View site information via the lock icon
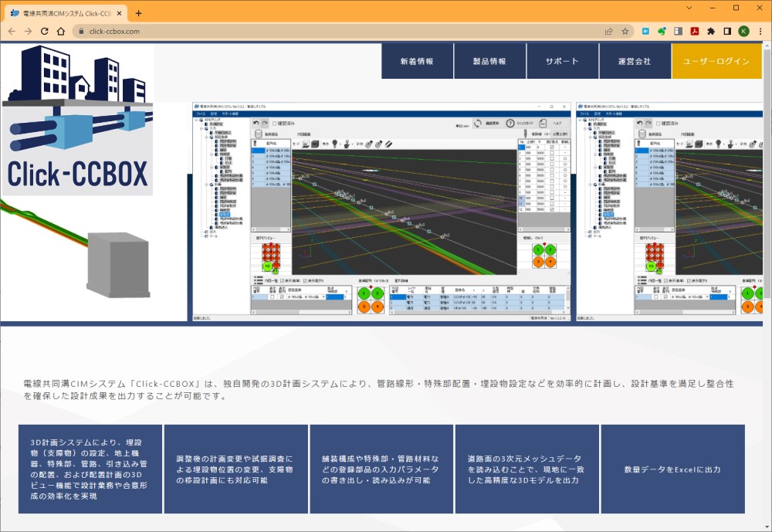The width and height of the screenshot is (772, 532). (x=82, y=31)
